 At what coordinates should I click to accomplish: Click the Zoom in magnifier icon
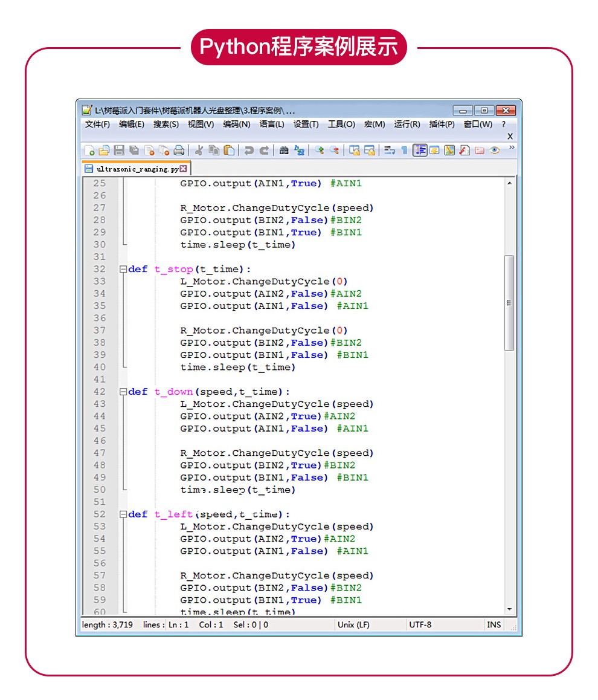click(x=318, y=151)
